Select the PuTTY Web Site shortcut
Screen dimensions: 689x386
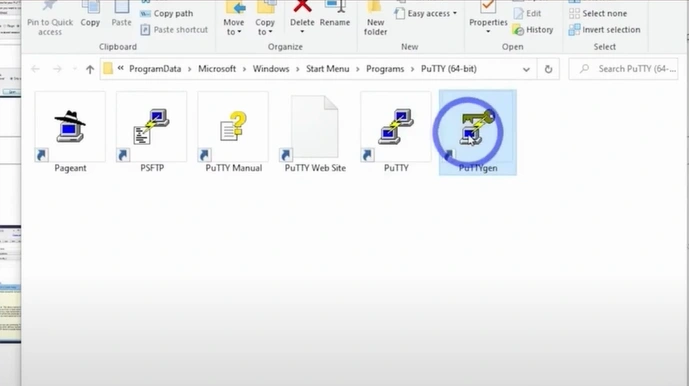(315, 132)
